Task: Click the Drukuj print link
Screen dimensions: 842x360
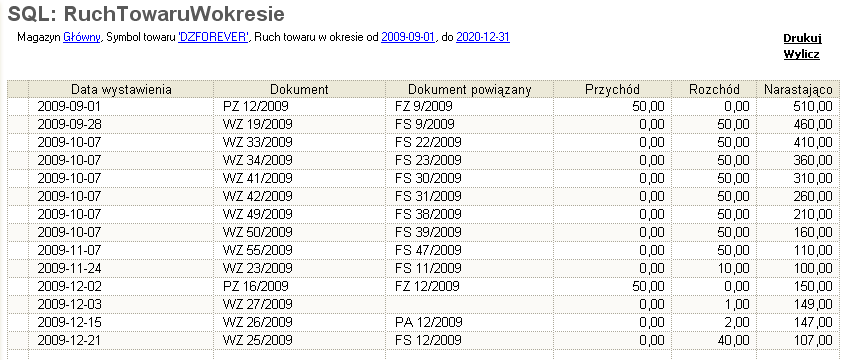Action: tap(802, 38)
